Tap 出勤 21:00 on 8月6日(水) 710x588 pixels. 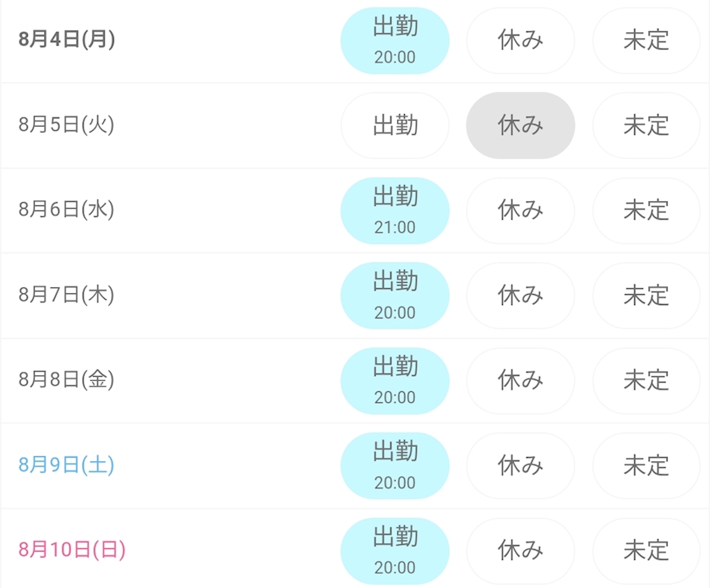pyautogui.click(x=395, y=210)
